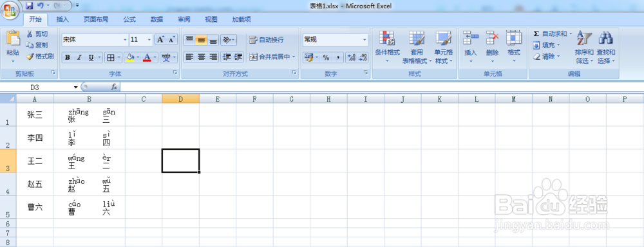
Task: Copy selection with 复制
Action: tap(37, 45)
